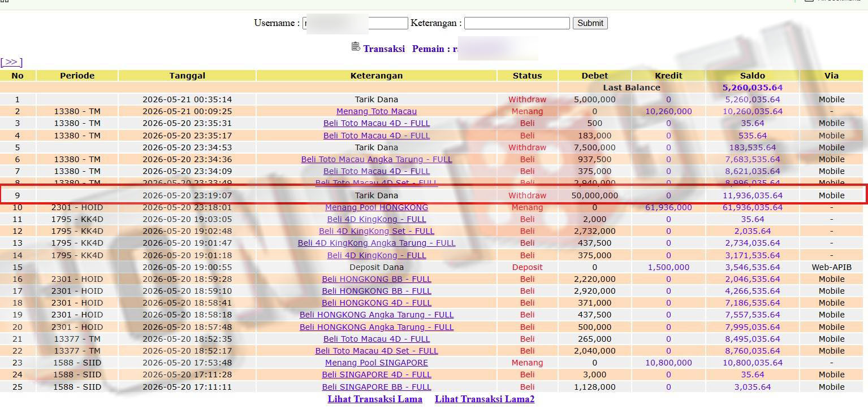Select the 61,936,035.64 saldo value

[x=753, y=207]
